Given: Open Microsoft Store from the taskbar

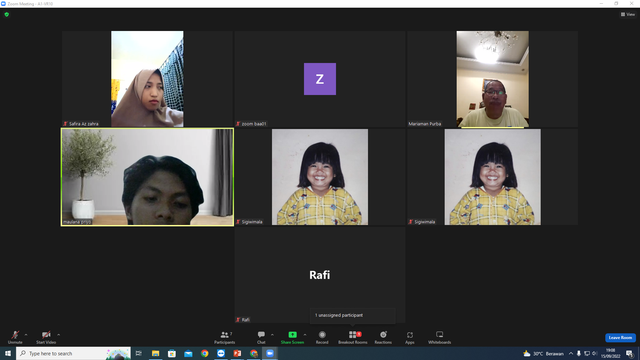Looking at the screenshot, I should coord(172,353).
